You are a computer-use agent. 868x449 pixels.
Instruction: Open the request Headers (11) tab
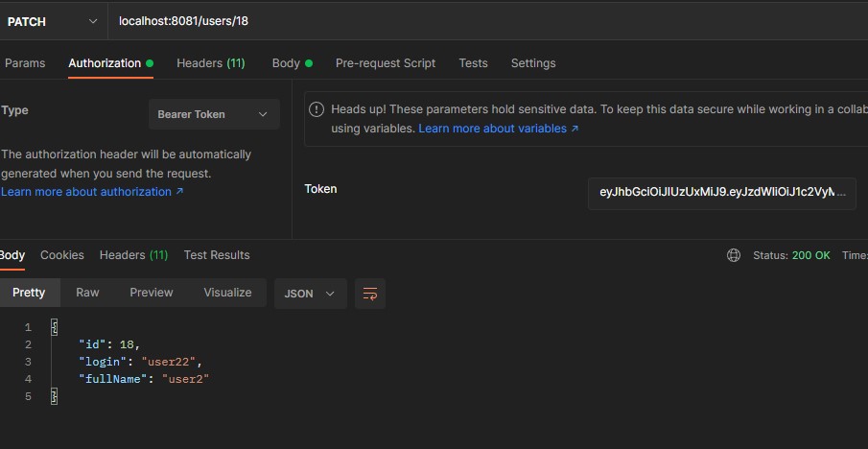pyautogui.click(x=210, y=63)
